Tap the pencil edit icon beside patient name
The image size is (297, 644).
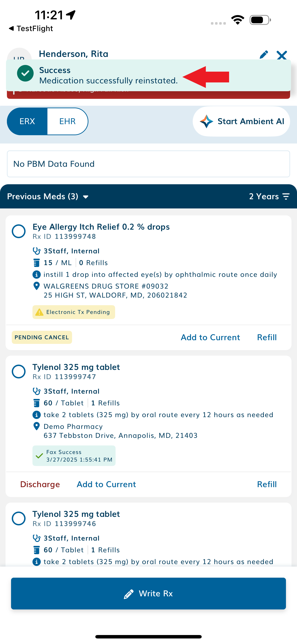[264, 55]
